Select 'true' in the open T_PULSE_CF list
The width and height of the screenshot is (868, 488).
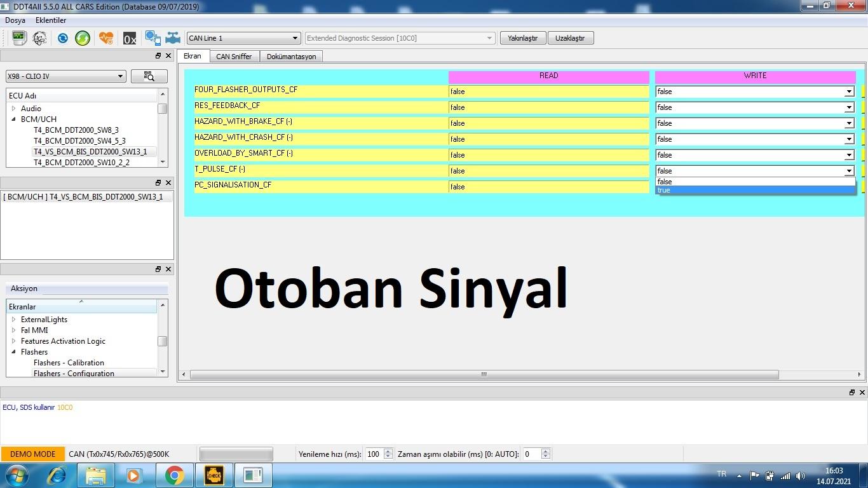755,190
